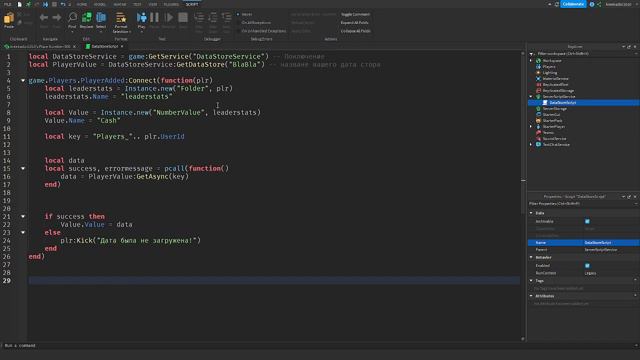
Task: Switch to the VIEW ribbon tab
Action: pyautogui.click(x=153, y=4)
